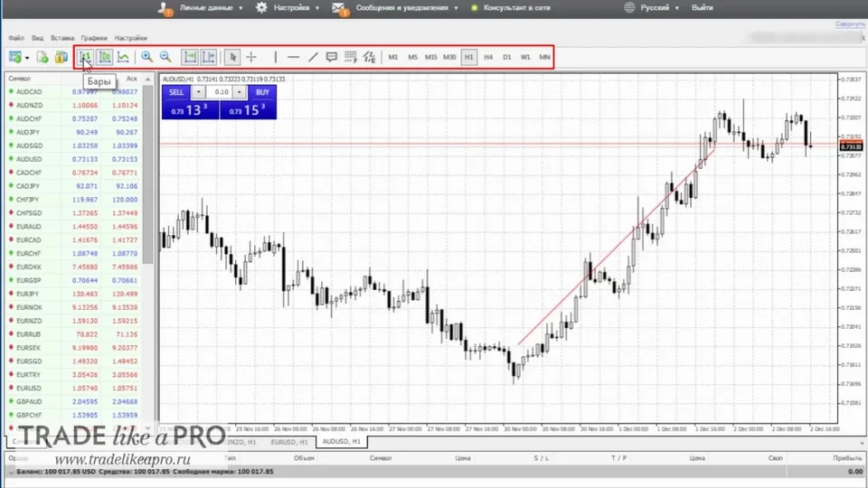Click the 0.73 13 sell price
868x488 pixels.
click(x=190, y=110)
